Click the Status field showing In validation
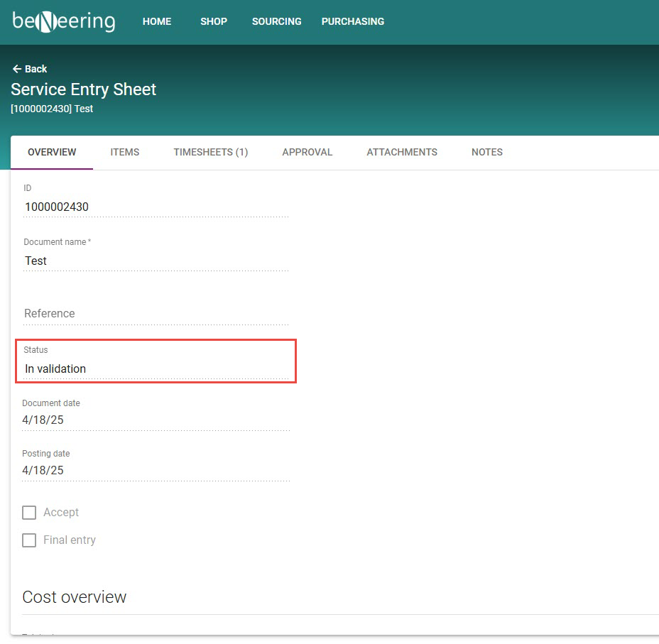 click(156, 369)
